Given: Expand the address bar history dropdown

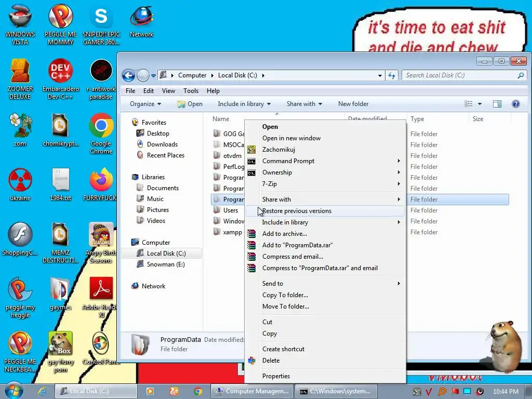Looking at the screenshot, I should point(380,75).
